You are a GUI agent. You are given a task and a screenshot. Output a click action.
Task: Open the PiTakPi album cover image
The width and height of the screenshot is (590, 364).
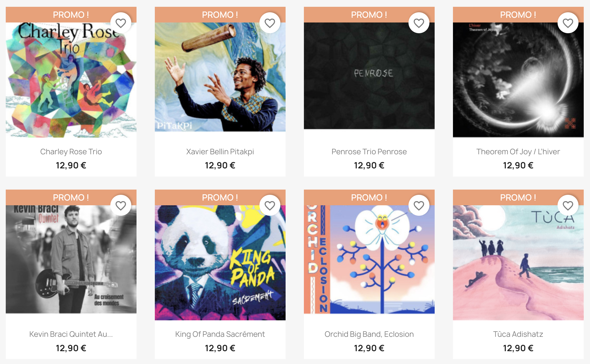pyautogui.click(x=220, y=77)
